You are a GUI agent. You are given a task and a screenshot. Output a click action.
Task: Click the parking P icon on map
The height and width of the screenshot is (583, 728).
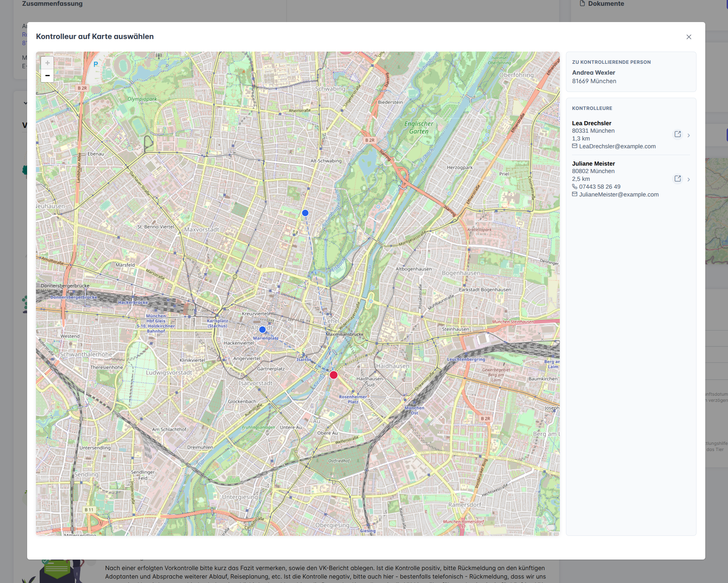[96, 64]
